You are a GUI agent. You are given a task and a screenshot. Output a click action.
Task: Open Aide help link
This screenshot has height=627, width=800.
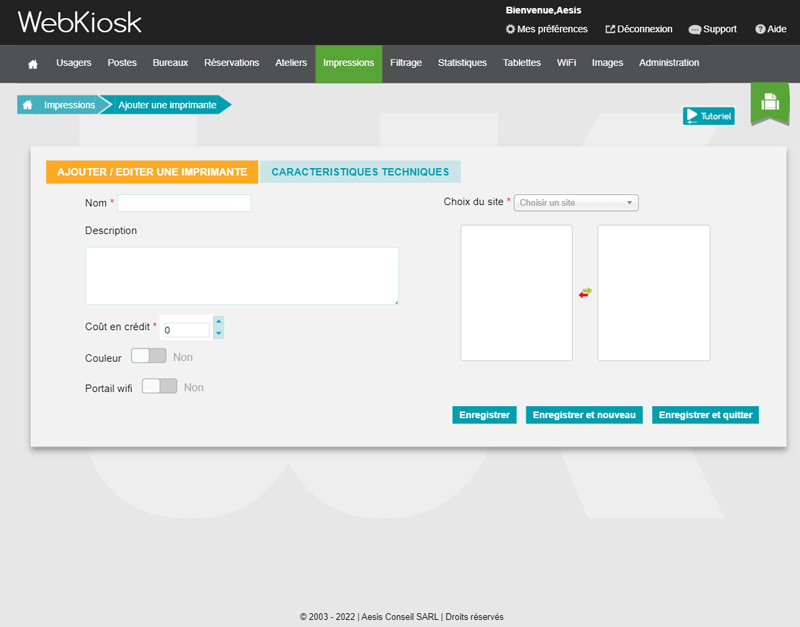771,29
